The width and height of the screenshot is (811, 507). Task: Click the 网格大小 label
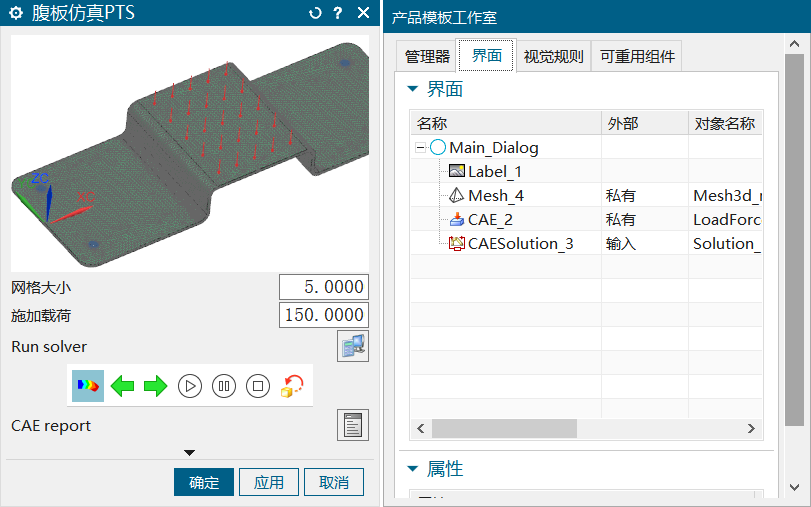coord(41,288)
